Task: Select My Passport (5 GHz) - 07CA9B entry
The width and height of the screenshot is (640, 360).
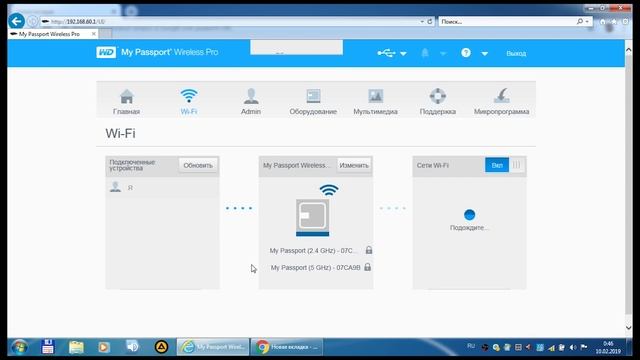Action: coord(316,268)
